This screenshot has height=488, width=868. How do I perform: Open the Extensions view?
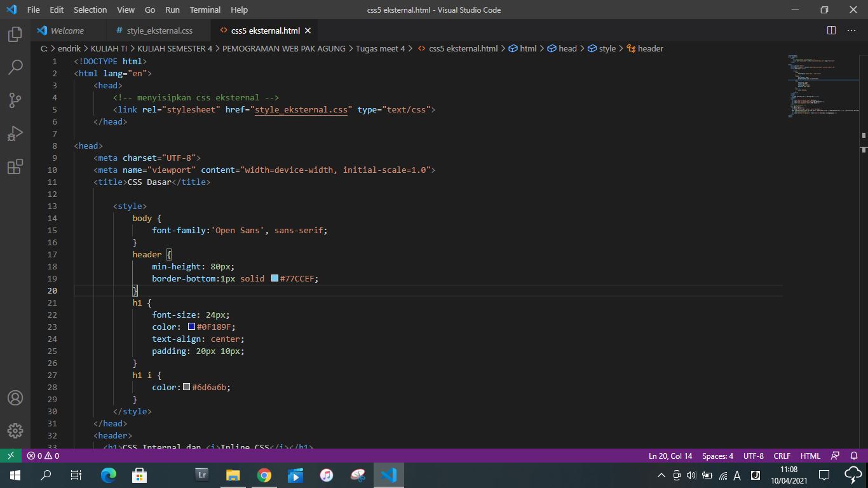(15, 166)
